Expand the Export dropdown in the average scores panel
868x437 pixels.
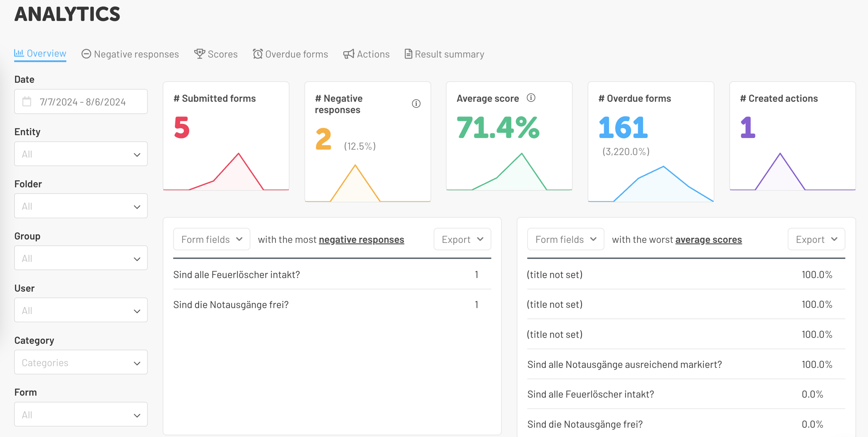coord(816,239)
